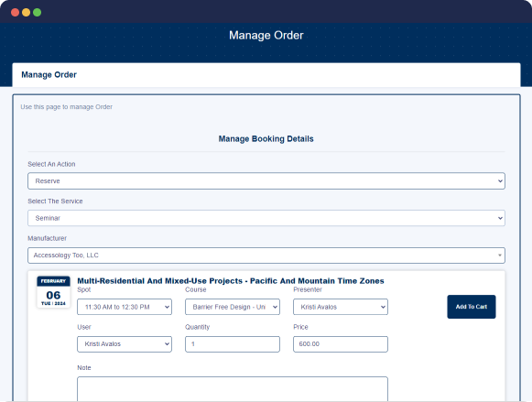Click the red close window dot
532x402 pixels.
coord(15,13)
